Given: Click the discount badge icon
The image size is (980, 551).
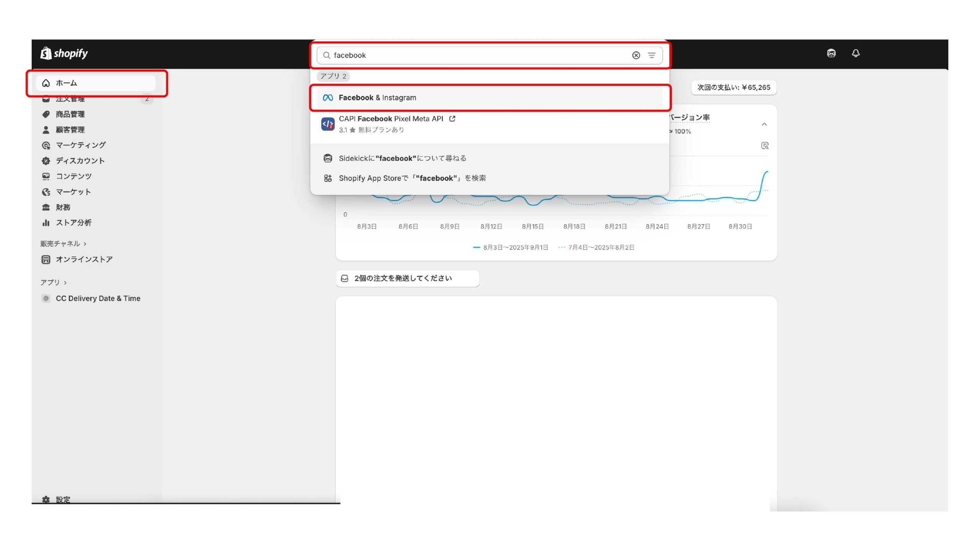Looking at the screenshot, I should (x=46, y=161).
